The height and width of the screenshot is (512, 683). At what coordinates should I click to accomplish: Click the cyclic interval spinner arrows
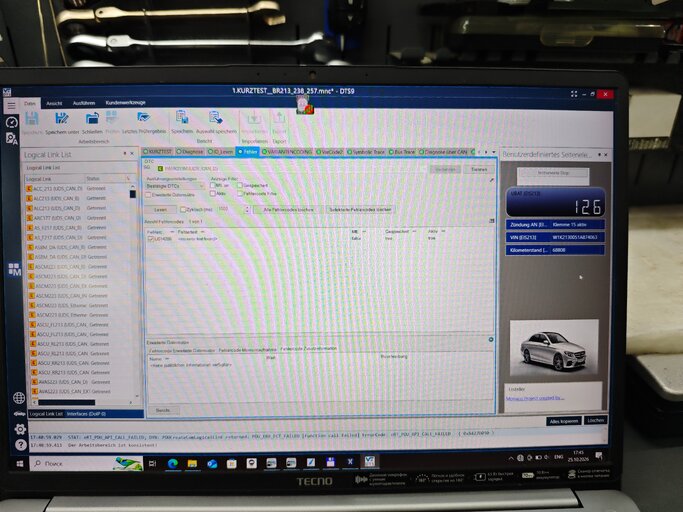(x=247, y=210)
